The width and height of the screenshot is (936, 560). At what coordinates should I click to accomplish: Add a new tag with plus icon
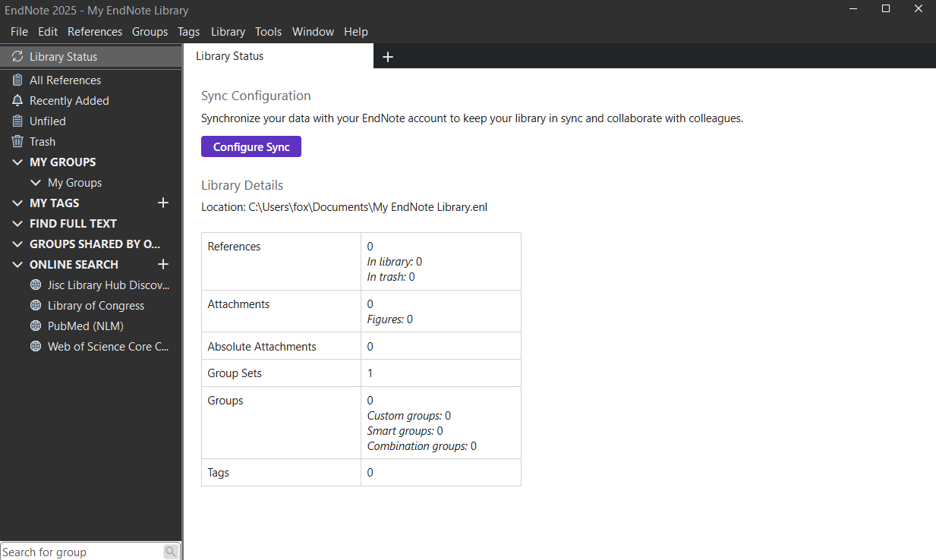point(162,203)
